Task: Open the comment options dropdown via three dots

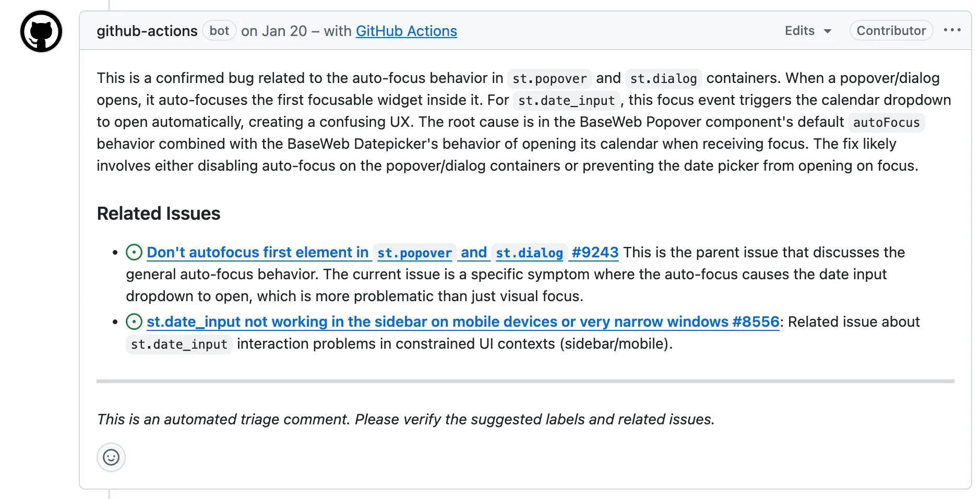Action: tap(952, 30)
